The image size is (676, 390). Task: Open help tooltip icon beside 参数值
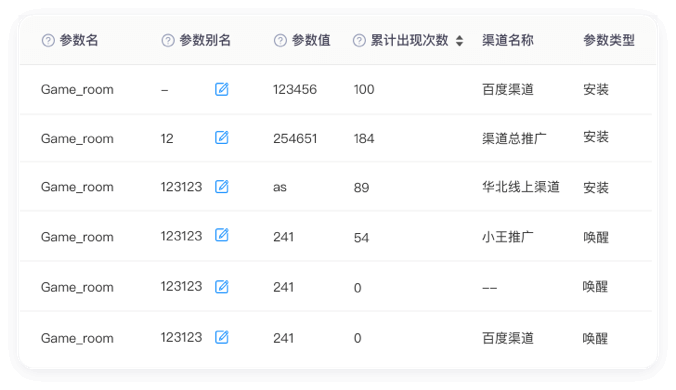(280, 41)
